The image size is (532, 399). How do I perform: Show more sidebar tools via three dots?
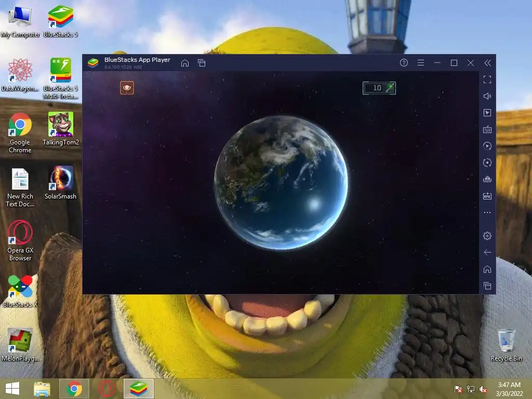[487, 212]
